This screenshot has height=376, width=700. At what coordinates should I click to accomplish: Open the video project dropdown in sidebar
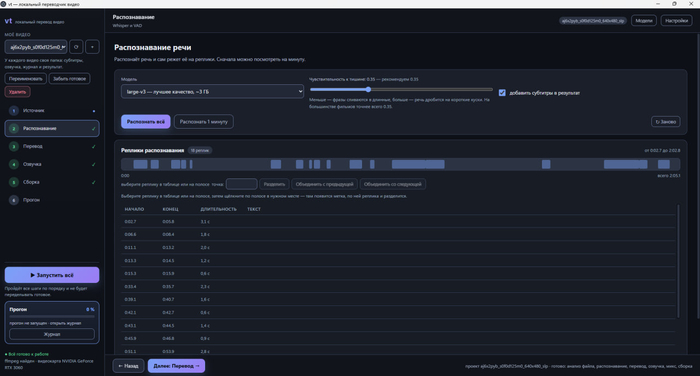(36, 47)
